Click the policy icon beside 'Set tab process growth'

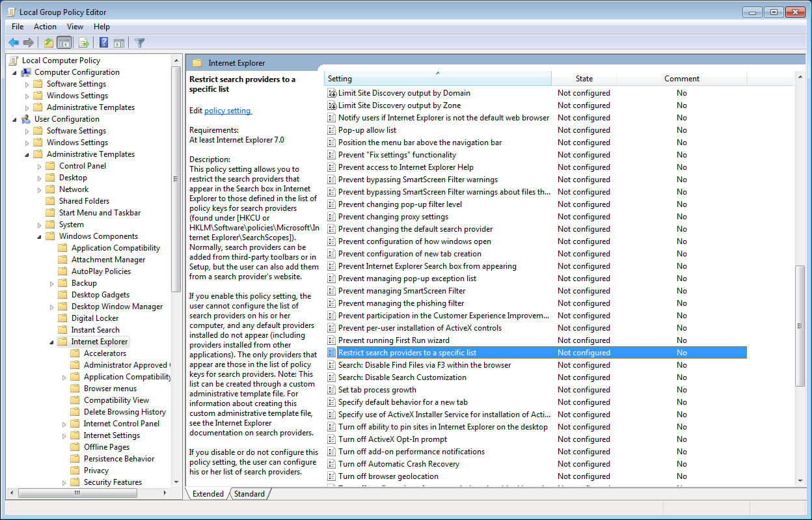pyautogui.click(x=332, y=390)
